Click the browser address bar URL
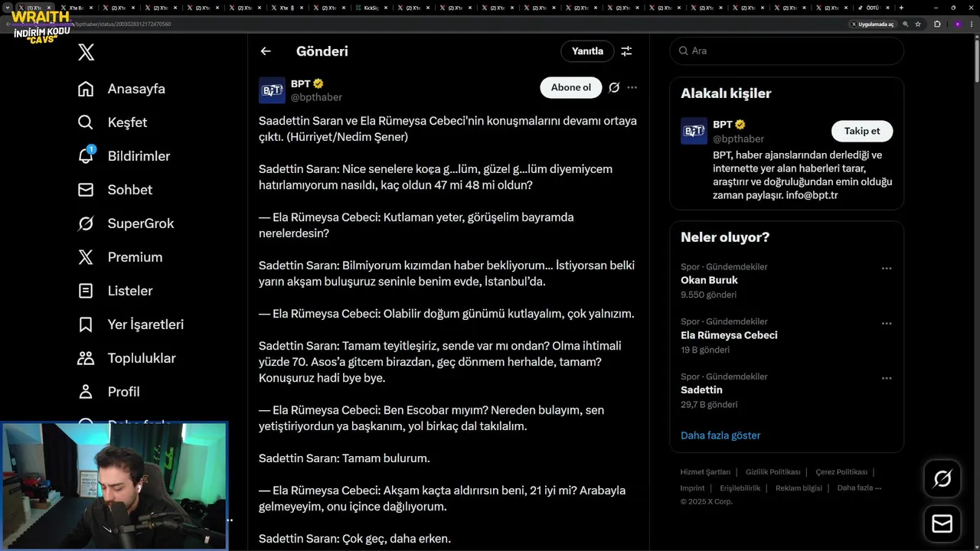 tap(122, 24)
